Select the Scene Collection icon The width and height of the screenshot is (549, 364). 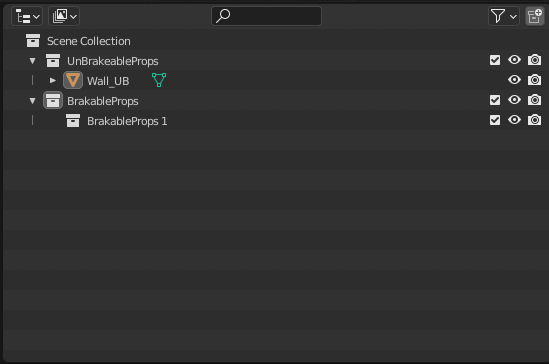[x=33, y=41]
